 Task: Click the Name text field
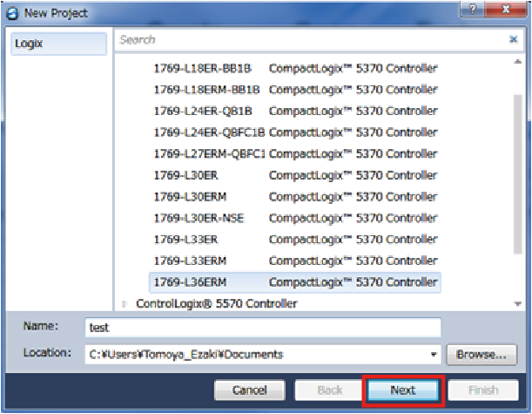(x=263, y=328)
